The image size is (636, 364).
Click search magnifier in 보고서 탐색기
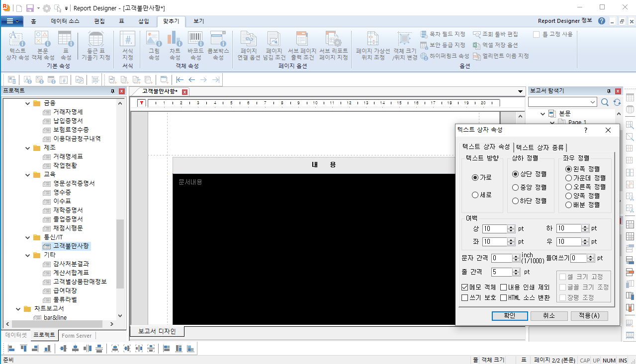(x=605, y=102)
